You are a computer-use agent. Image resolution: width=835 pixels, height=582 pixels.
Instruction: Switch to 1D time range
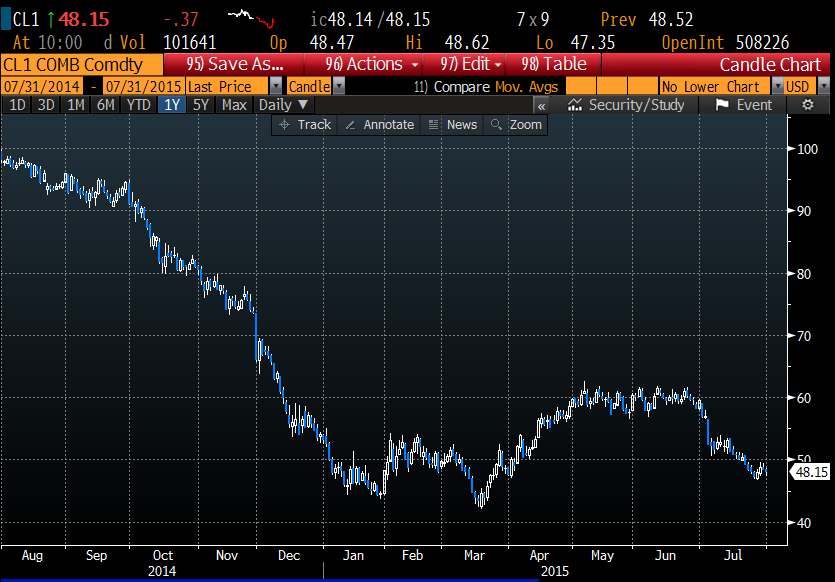click(x=18, y=105)
